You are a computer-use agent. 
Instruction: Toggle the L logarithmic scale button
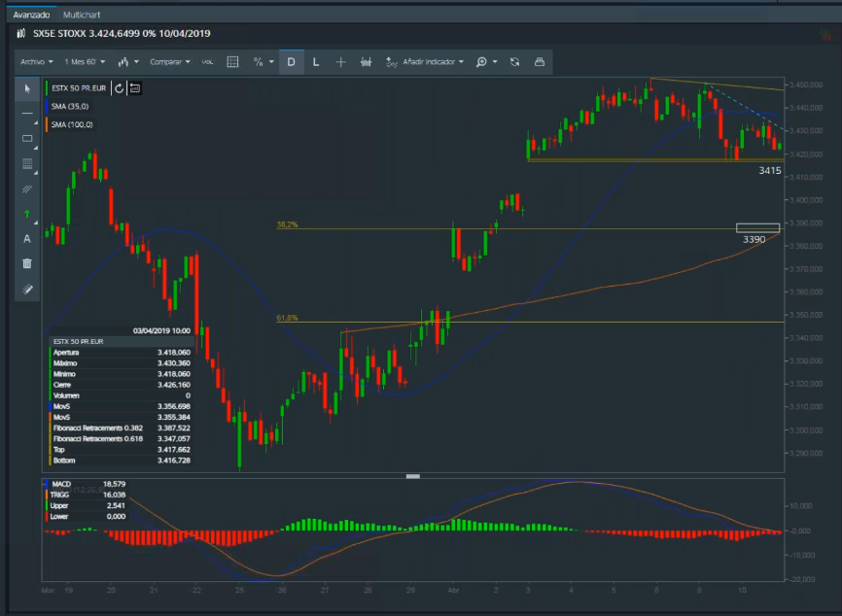(316, 62)
